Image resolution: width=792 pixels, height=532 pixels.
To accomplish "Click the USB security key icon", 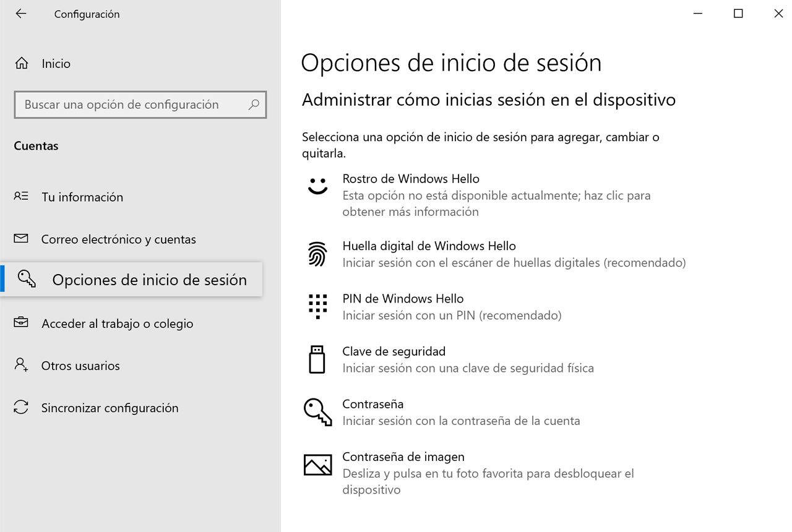I will click(317, 359).
